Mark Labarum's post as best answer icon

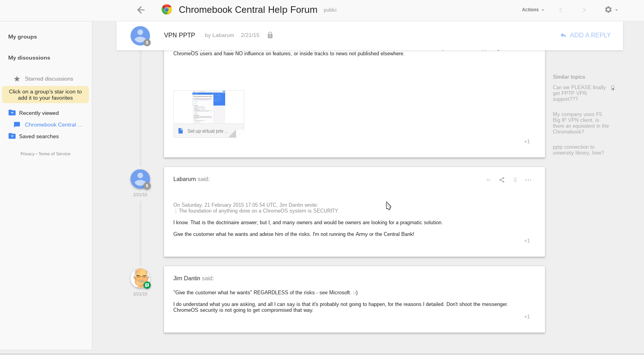[x=515, y=180]
